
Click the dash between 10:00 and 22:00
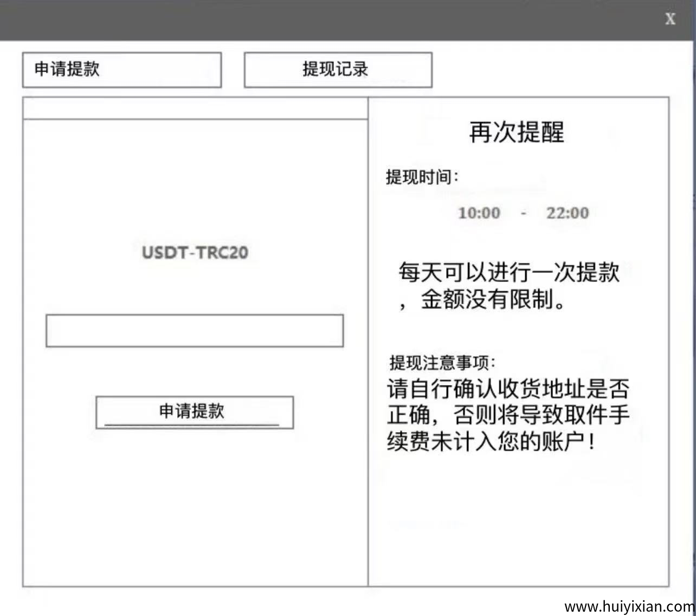[x=523, y=214]
